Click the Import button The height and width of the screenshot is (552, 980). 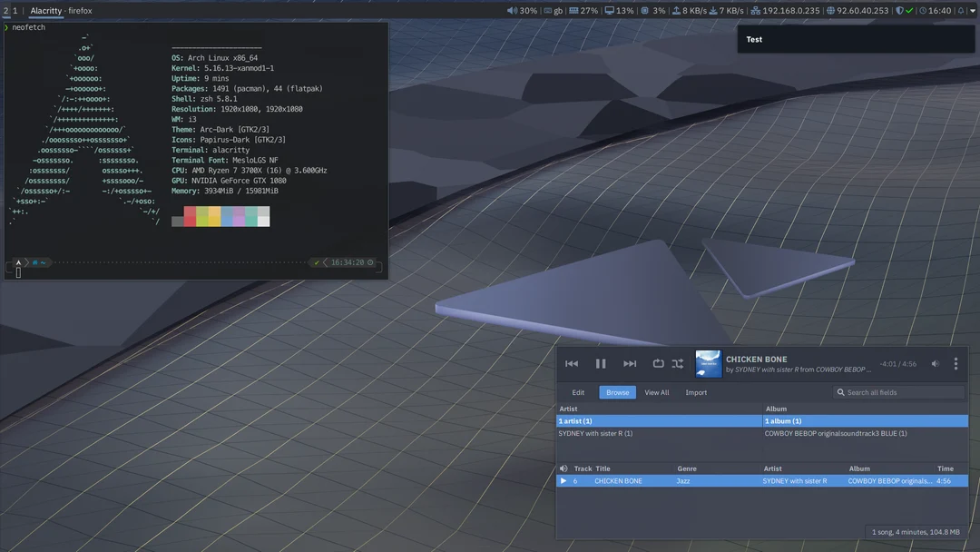[x=696, y=392]
